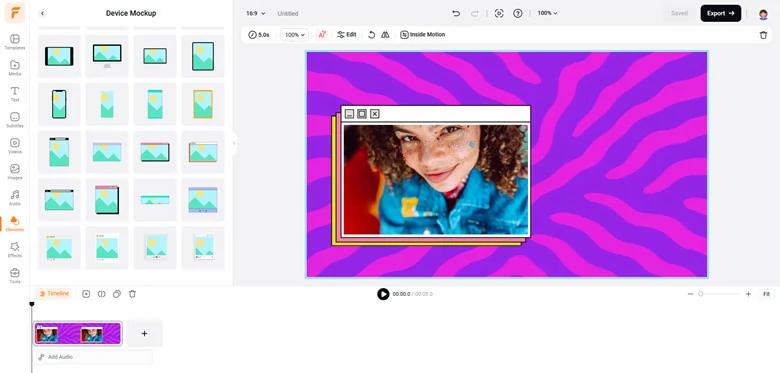Open the Media sidebar panel
Image resolution: width=780 pixels, height=373 pixels.
[14, 68]
